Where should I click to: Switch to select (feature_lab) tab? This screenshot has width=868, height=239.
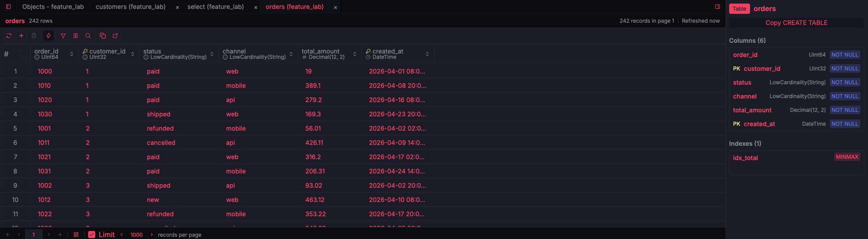point(215,7)
